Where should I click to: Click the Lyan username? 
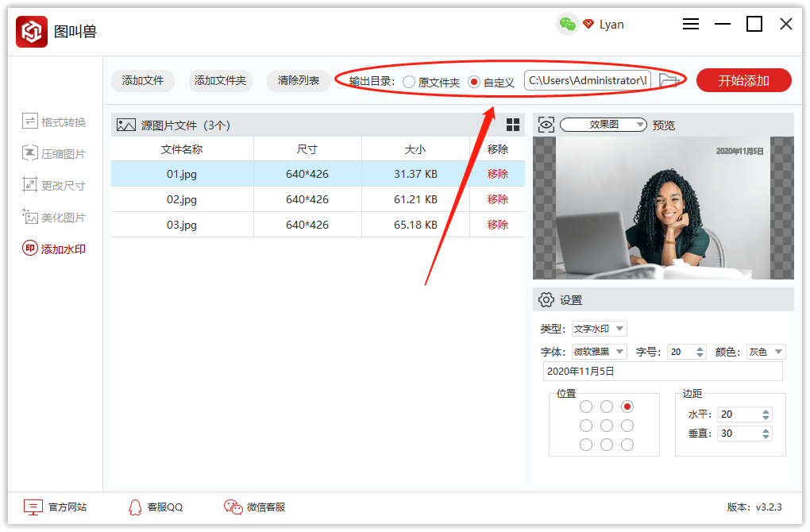[x=611, y=25]
